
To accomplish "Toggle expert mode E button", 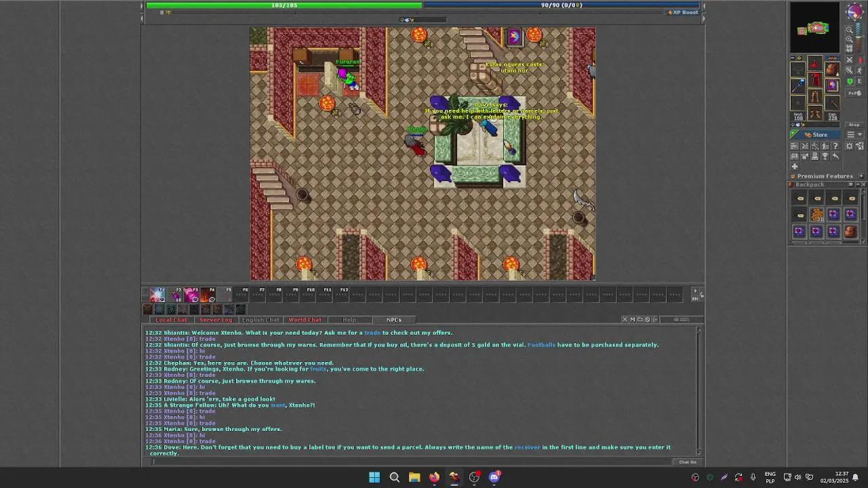I will [x=860, y=81].
